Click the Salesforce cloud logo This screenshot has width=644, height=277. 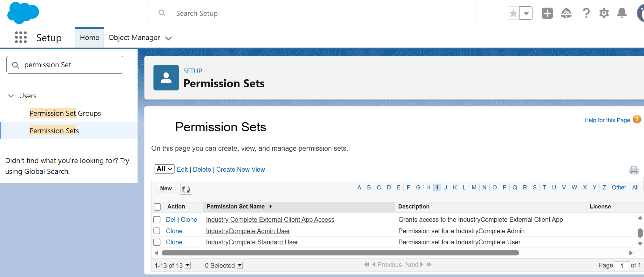[x=23, y=13]
